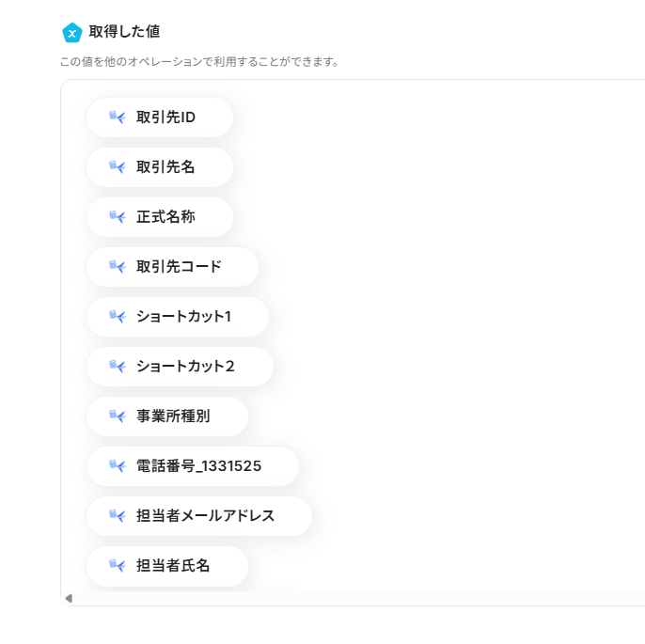
Task: Click the icon beside ショートカット2
Action: click(x=118, y=366)
